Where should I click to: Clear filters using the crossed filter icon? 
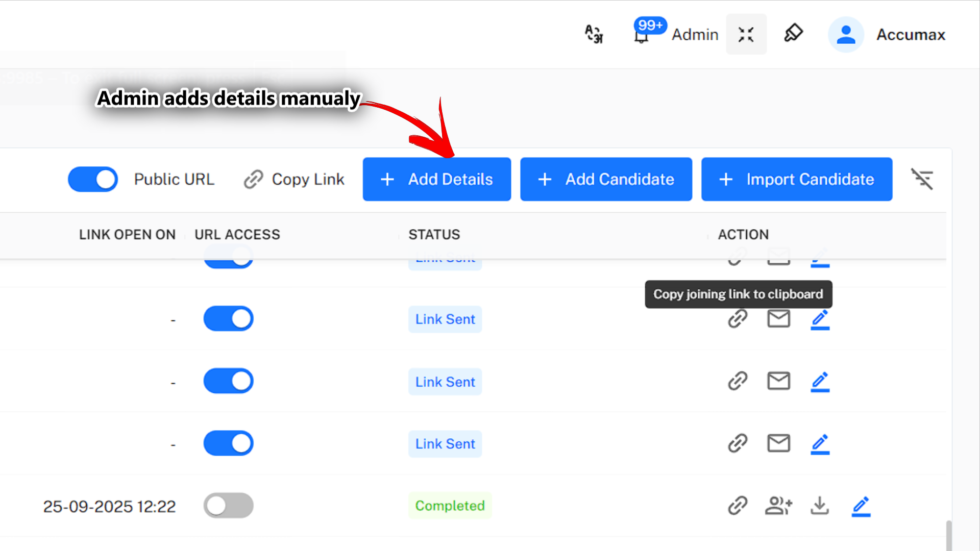(922, 179)
